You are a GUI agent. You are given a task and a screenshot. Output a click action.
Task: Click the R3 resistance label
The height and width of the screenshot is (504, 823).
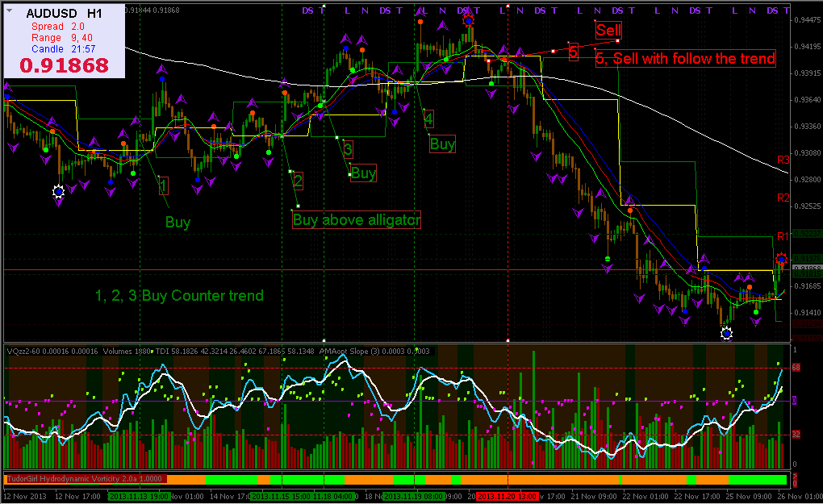pos(783,160)
